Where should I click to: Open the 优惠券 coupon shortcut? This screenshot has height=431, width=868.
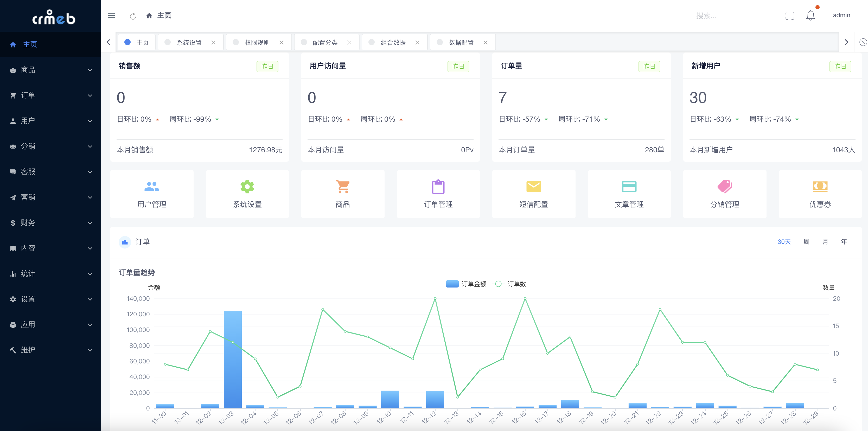(x=820, y=187)
